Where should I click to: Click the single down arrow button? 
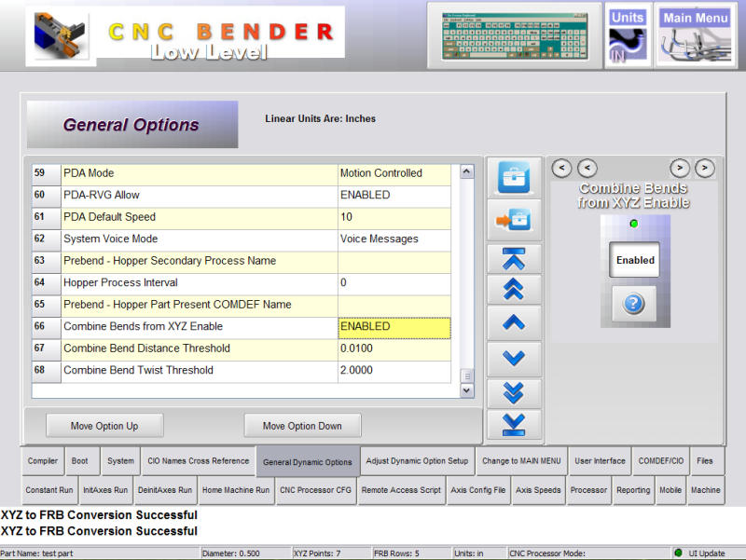514,358
